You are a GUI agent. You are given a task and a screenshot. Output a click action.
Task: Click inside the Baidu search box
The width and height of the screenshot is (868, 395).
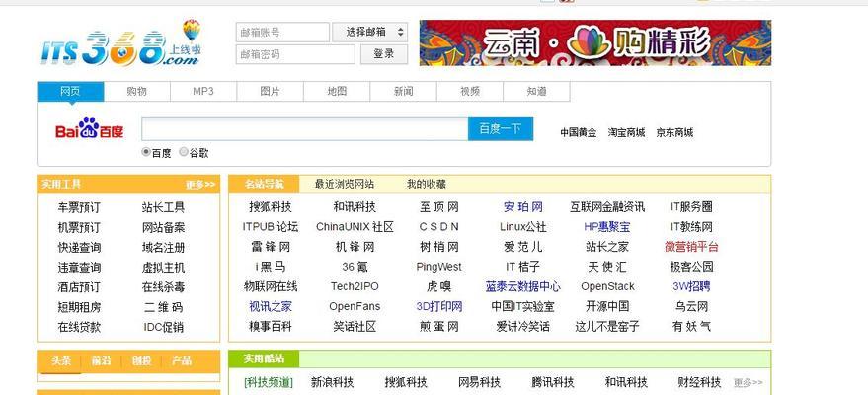(304, 128)
